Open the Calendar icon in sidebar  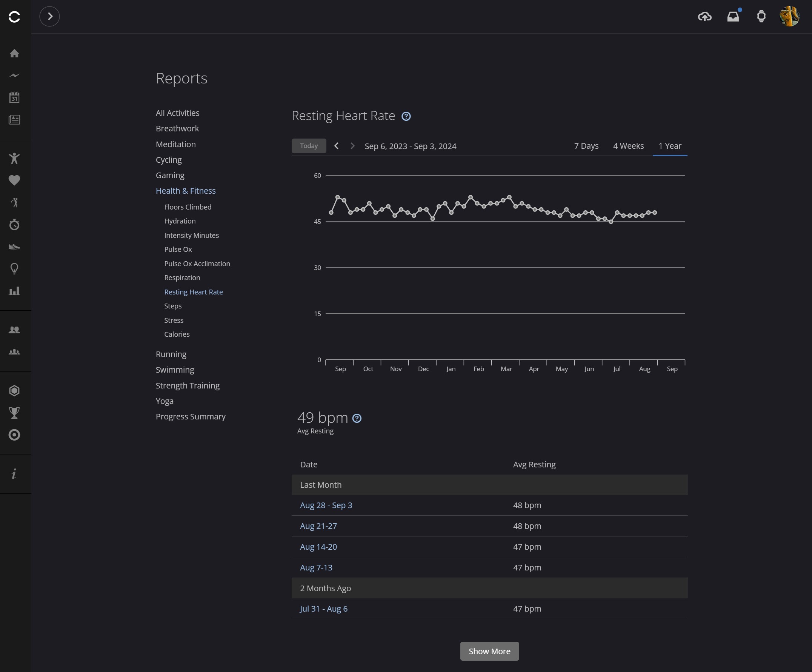[x=14, y=97]
